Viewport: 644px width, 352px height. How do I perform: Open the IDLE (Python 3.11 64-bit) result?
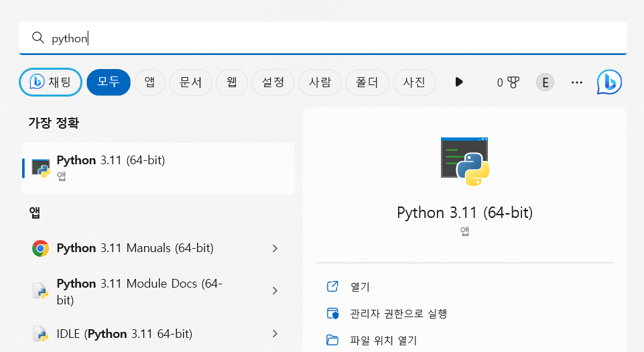[x=158, y=334]
